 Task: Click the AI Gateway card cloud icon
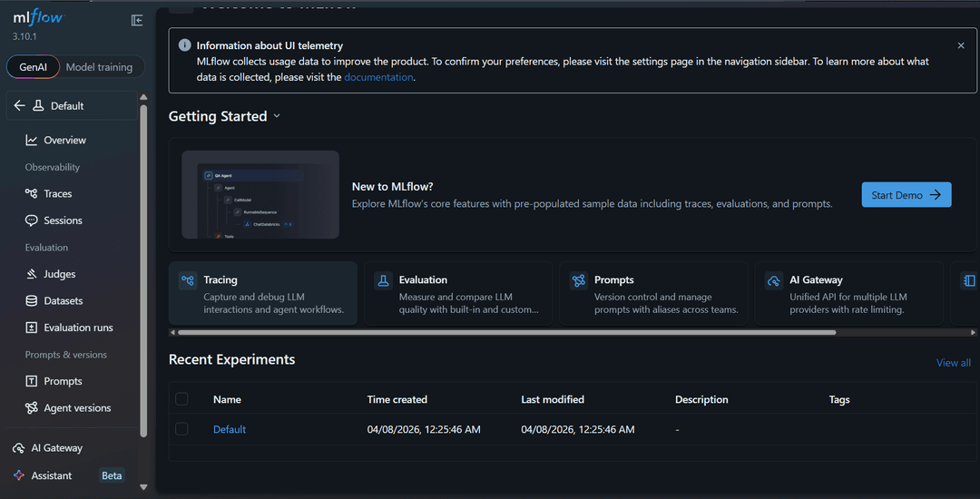774,280
